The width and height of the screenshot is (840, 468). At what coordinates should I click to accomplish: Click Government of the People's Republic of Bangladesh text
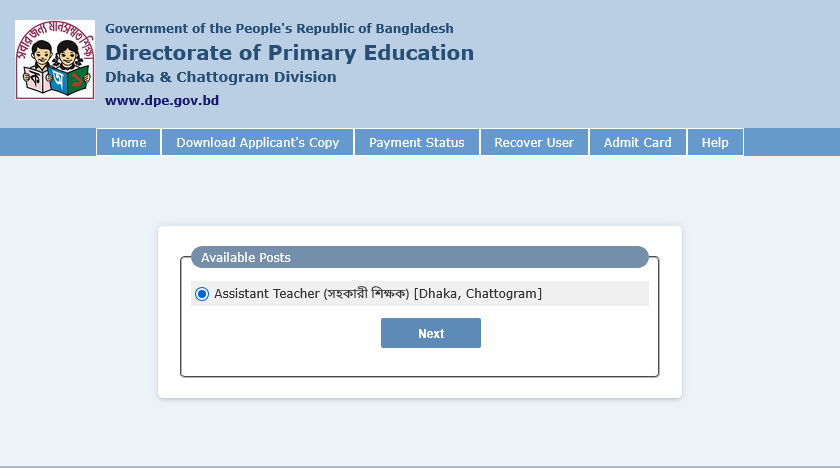279,28
